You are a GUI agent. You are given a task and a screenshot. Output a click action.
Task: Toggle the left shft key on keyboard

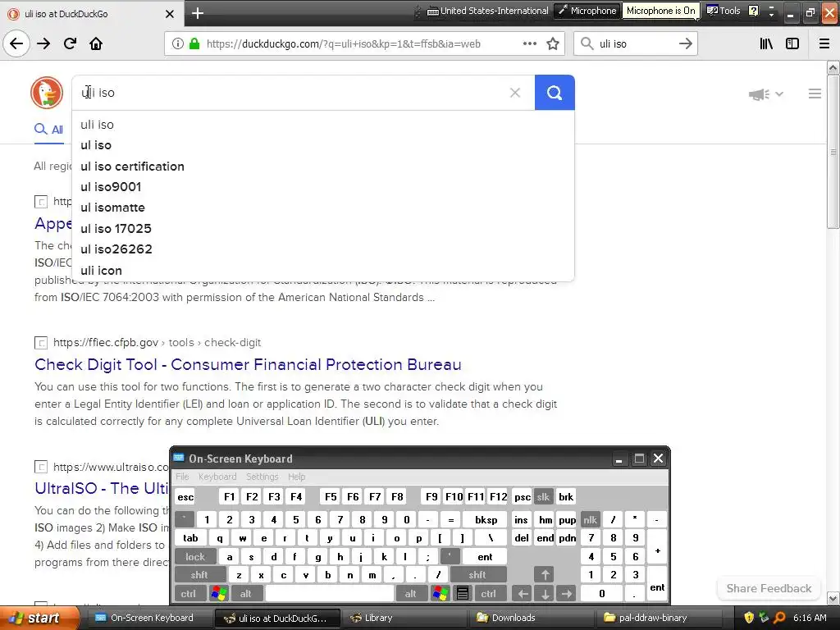(199, 575)
